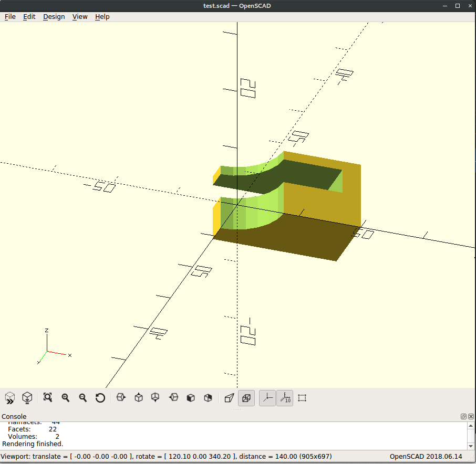Switch to the Bottom view cube icon

point(156,398)
